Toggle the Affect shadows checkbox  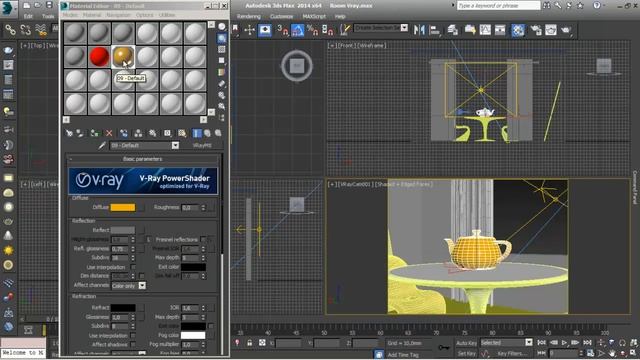point(133,344)
